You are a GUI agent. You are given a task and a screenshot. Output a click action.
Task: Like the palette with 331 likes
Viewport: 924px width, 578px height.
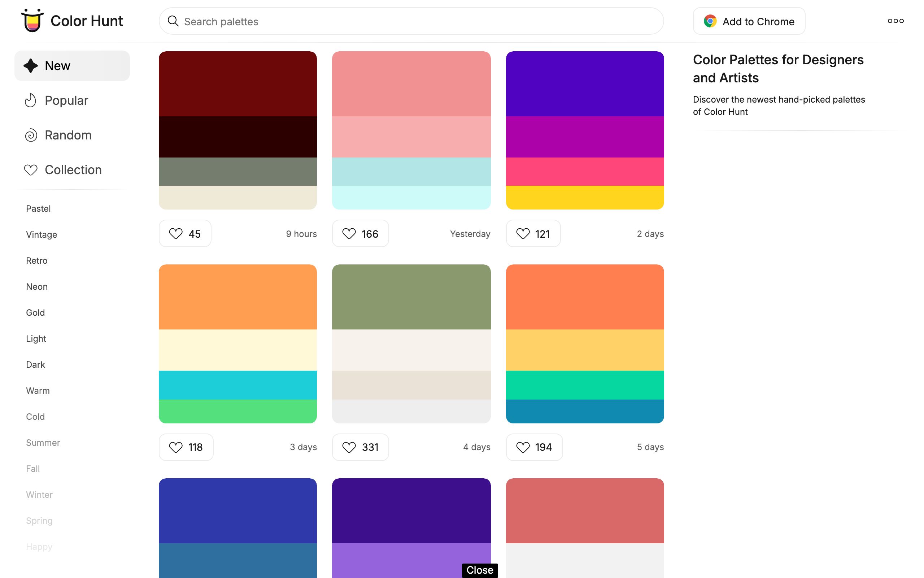point(361,447)
